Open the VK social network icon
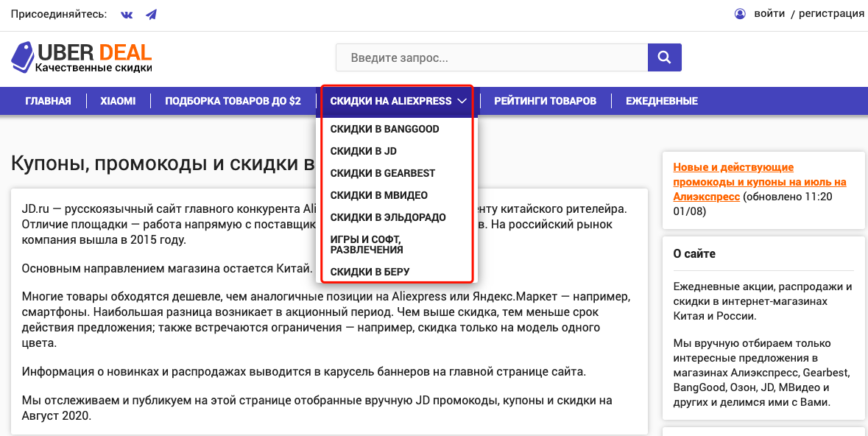This screenshot has width=868, height=436. pyautogui.click(x=127, y=15)
